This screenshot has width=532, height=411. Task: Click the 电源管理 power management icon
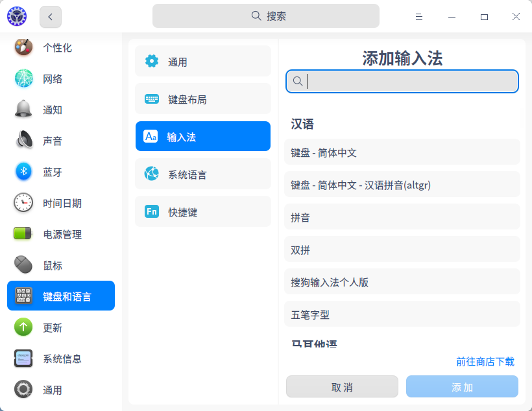[23, 234]
